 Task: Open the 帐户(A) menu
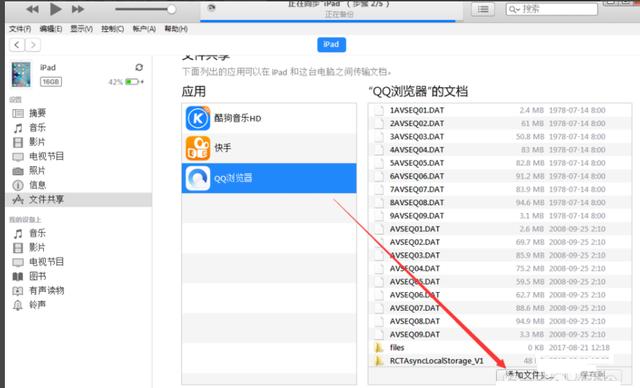pos(144,29)
